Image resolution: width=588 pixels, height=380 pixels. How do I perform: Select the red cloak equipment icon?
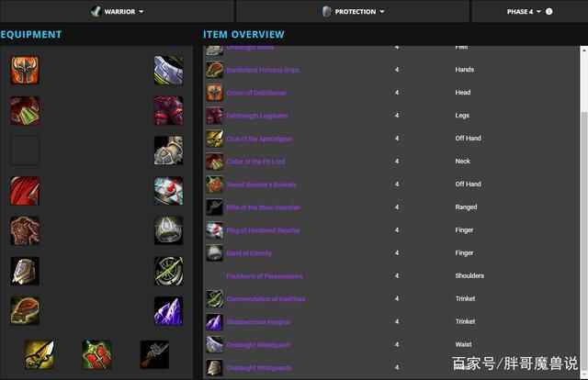(x=25, y=191)
